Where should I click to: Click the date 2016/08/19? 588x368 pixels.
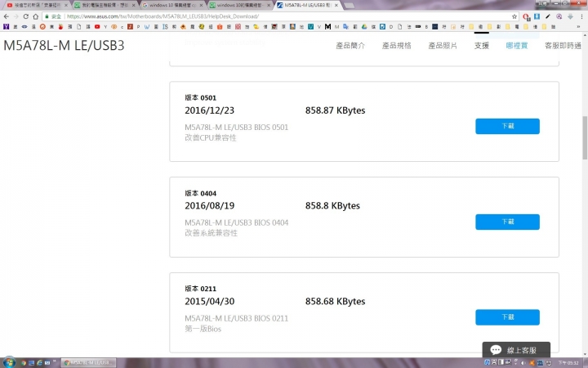tap(209, 206)
